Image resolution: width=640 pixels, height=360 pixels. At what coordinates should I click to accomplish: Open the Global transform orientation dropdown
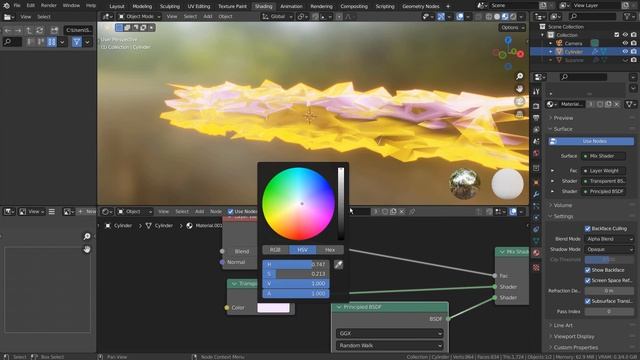coord(277,17)
